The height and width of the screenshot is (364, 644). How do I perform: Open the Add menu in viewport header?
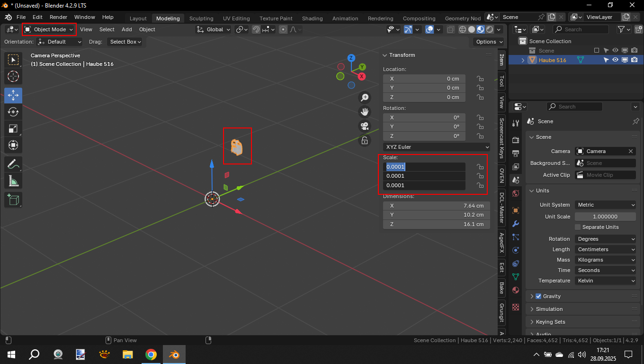(127, 29)
